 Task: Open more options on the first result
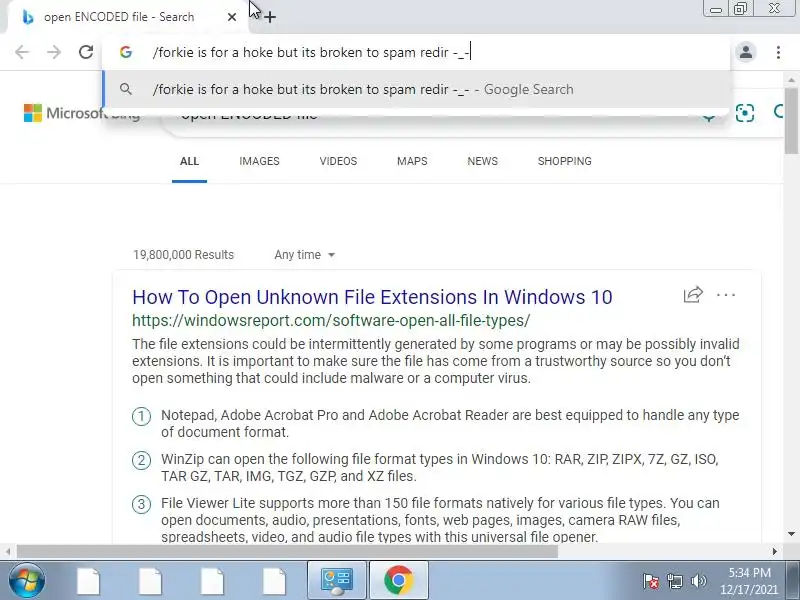coord(726,295)
